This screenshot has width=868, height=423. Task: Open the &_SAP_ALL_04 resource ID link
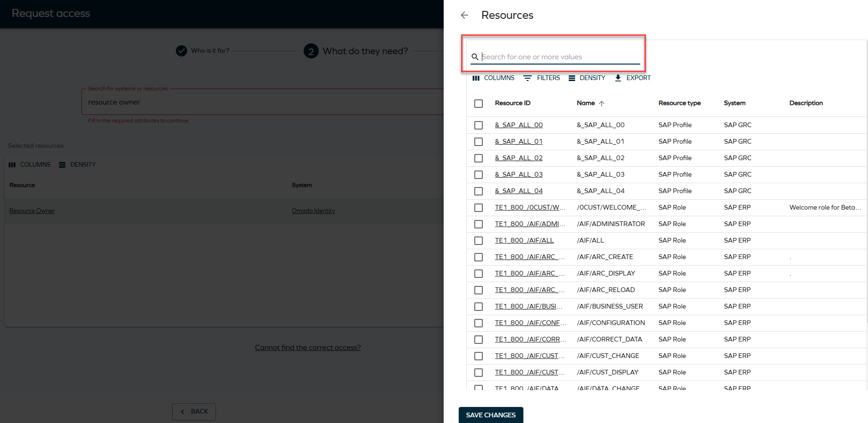click(519, 191)
